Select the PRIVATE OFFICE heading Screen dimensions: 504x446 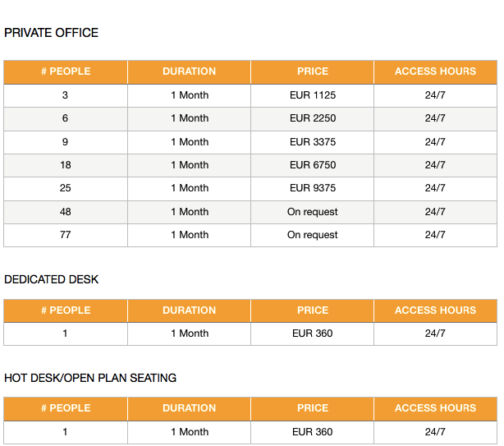[x=51, y=33]
